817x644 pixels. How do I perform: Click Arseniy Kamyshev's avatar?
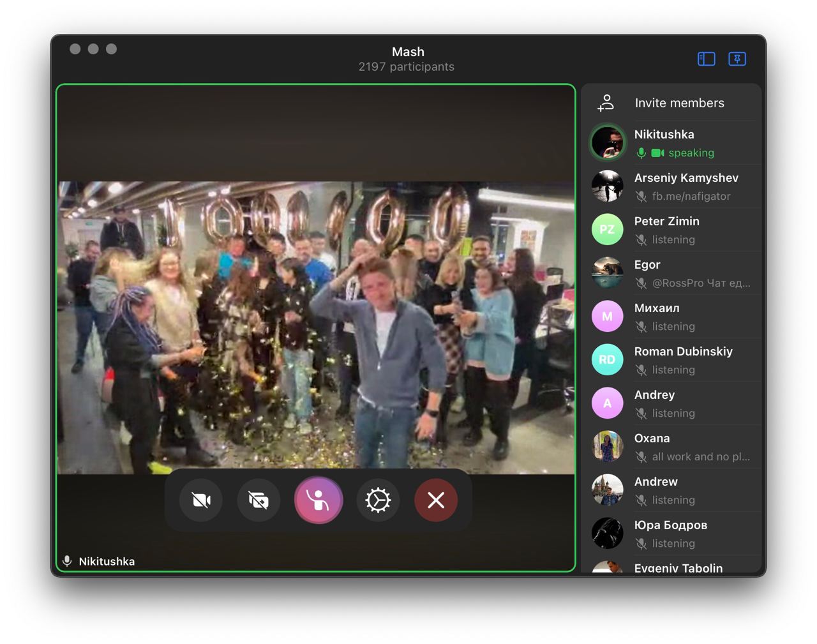607,186
